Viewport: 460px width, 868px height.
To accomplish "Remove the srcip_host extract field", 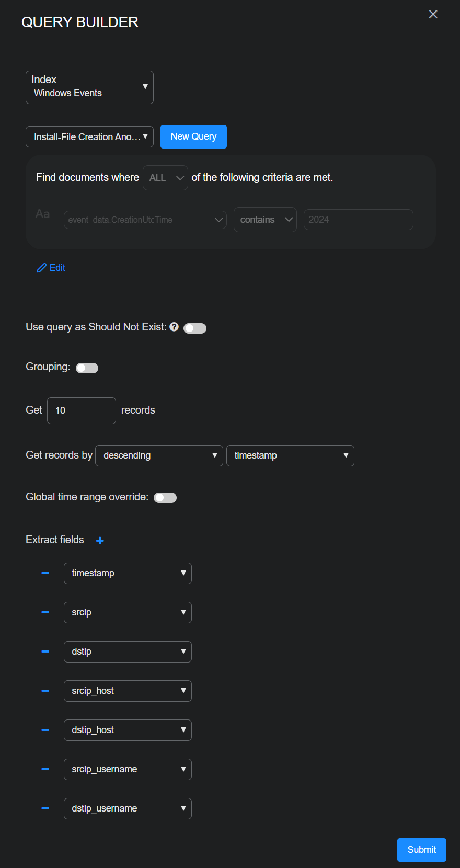I will click(x=45, y=691).
